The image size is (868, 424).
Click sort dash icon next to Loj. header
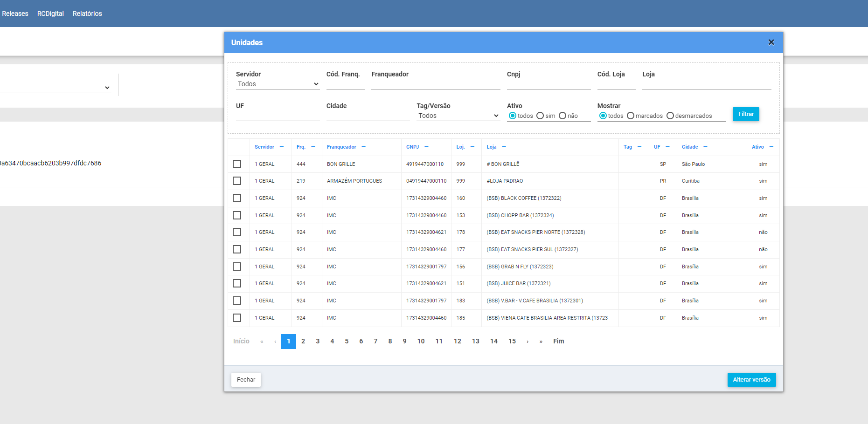472,147
